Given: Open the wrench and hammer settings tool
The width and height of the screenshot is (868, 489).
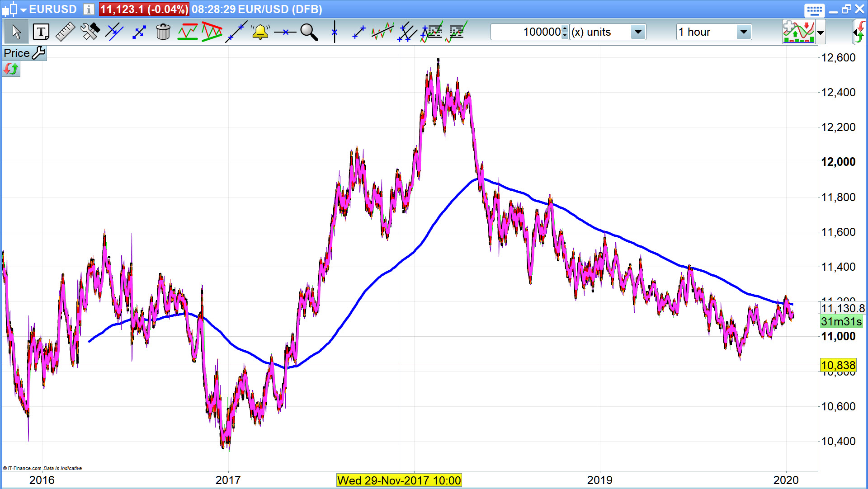Looking at the screenshot, I should [90, 32].
